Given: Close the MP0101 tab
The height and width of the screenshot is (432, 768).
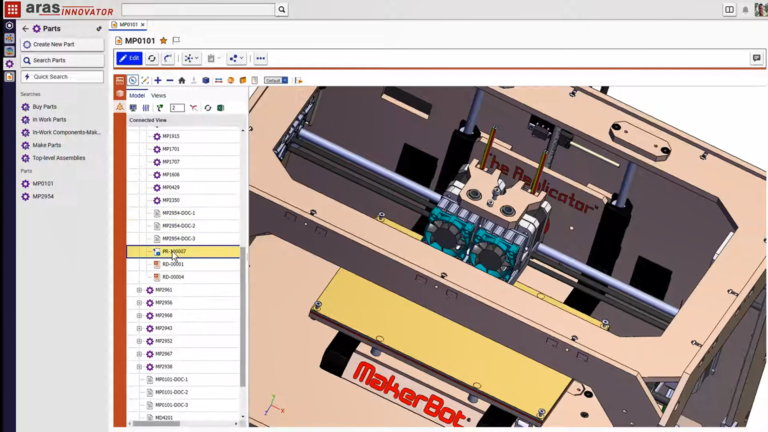Looking at the screenshot, I should pos(143,24).
